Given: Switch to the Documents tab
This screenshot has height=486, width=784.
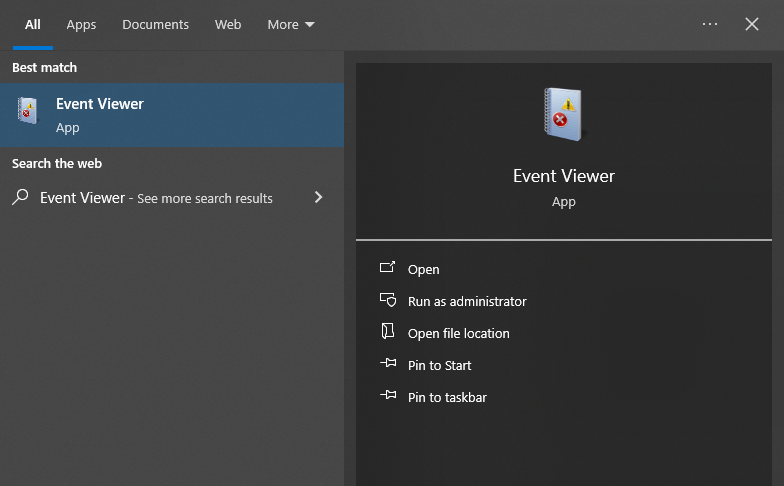Looking at the screenshot, I should 155,24.
